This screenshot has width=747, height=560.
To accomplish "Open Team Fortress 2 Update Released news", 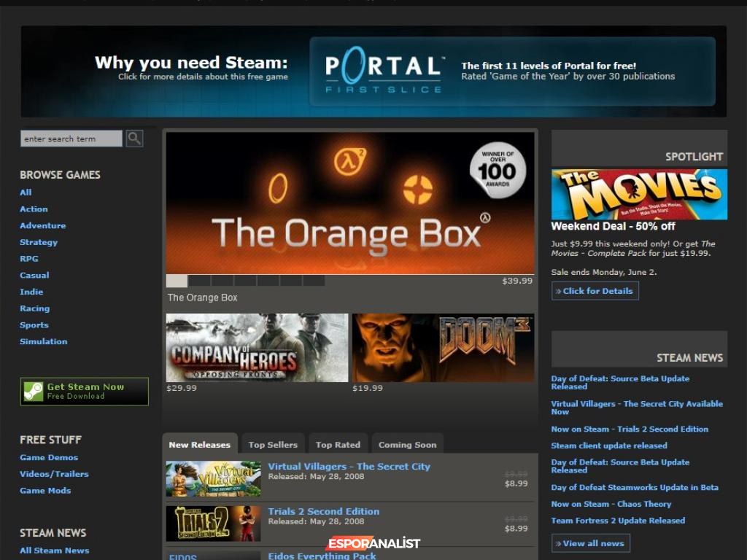I will click(618, 521).
